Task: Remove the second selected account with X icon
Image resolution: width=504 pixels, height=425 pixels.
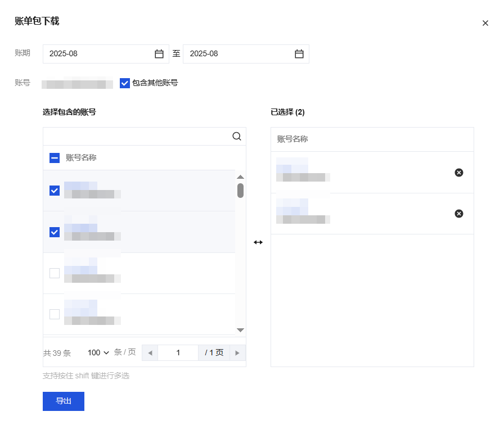Action: (459, 214)
